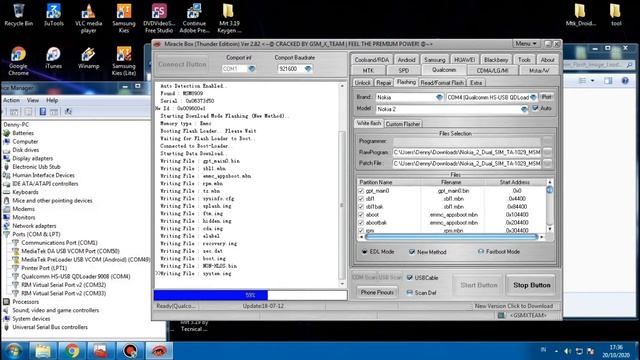Open VLC media player desktop icon
The width and height of the screenshot is (640, 360).
click(x=88, y=18)
